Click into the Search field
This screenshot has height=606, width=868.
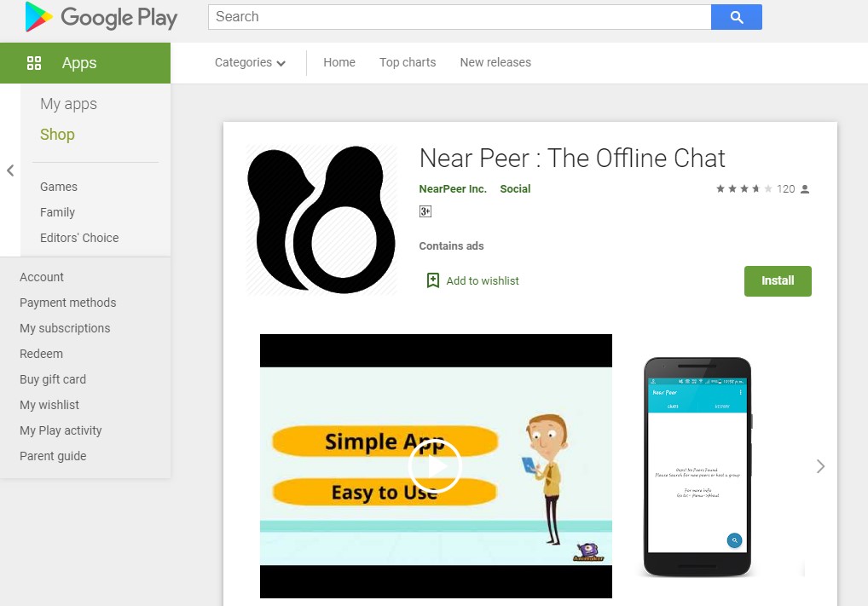460,17
